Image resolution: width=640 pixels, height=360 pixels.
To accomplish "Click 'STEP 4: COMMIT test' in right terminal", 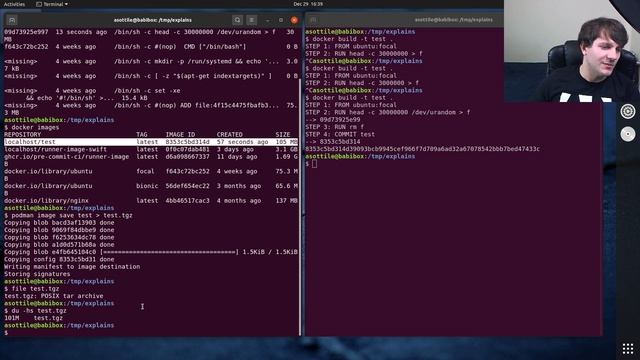I will click(340, 134).
